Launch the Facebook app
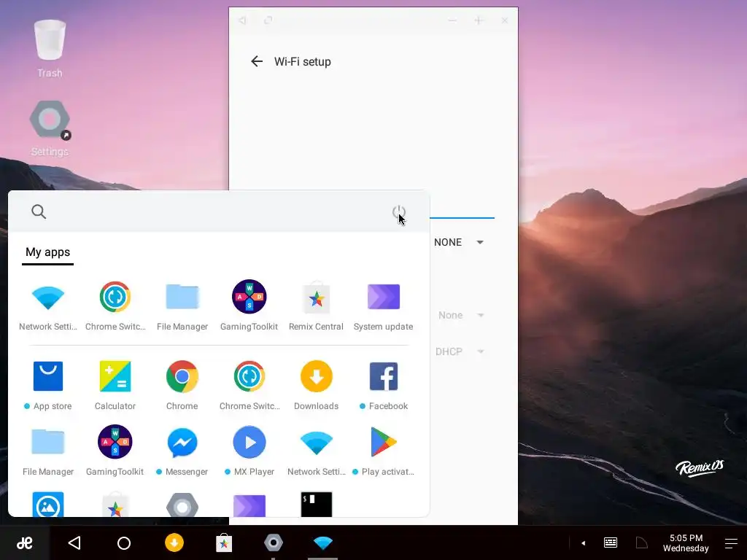The width and height of the screenshot is (747, 560). [384, 385]
